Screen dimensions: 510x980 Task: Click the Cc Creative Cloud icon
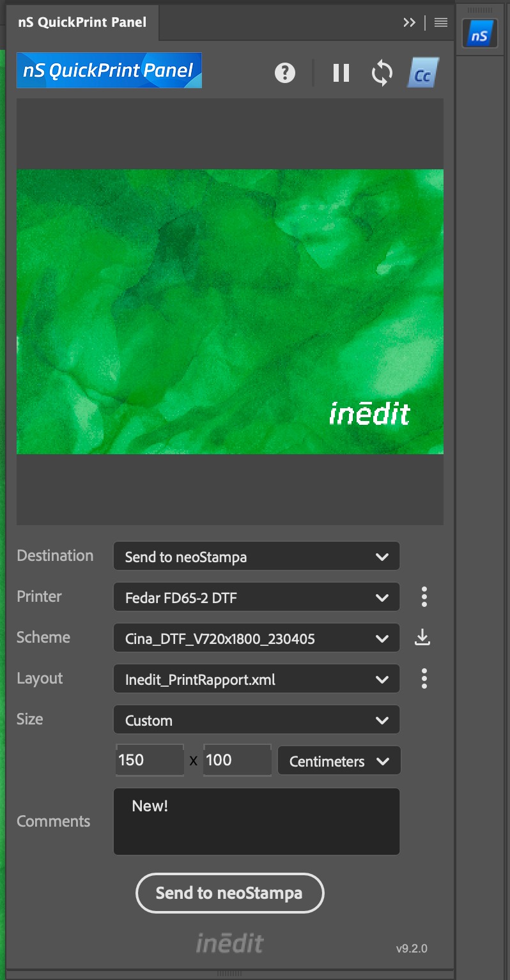423,73
